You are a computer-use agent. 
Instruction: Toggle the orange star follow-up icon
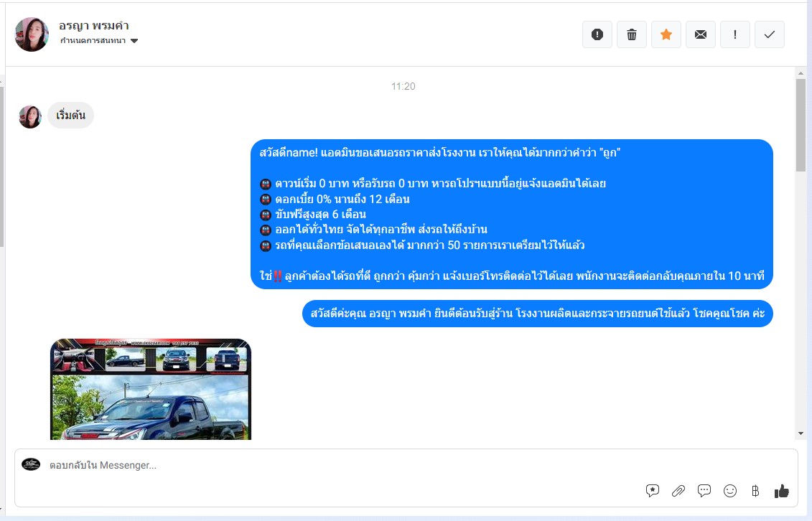click(x=666, y=34)
